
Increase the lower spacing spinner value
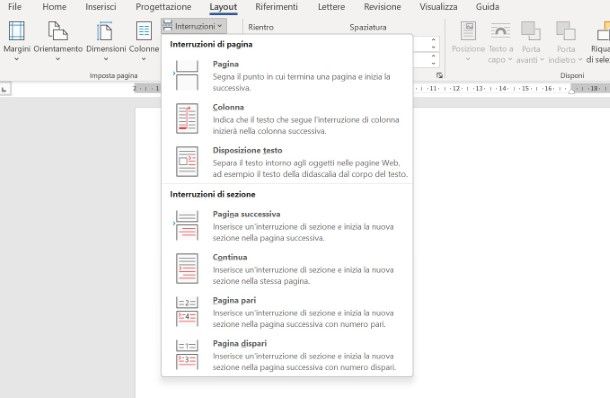click(x=434, y=55)
